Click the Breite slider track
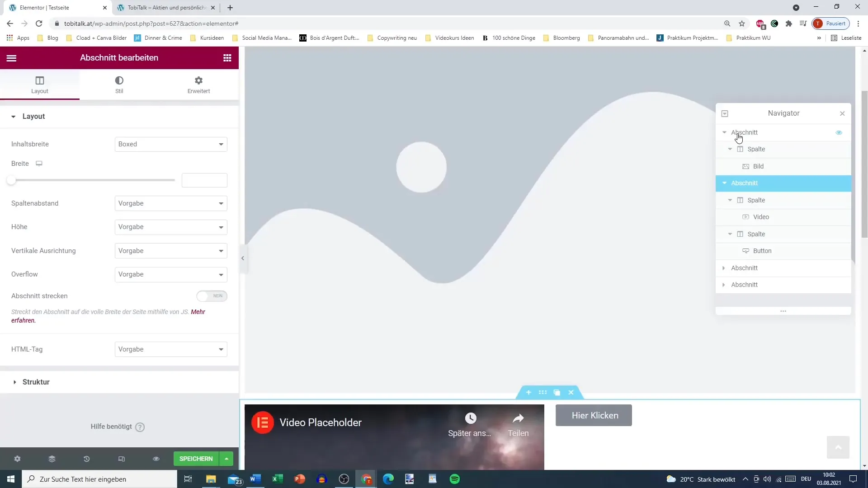Viewport: 868px width, 488px height. pyautogui.click(x=93, y=180)
